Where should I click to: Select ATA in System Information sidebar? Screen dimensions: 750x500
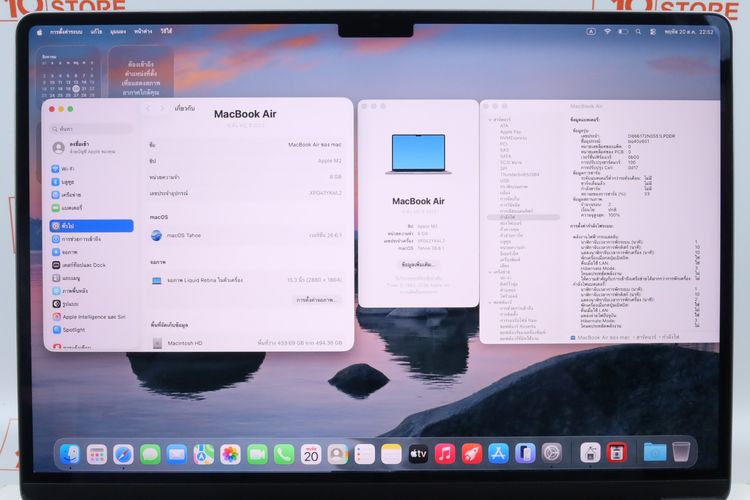coord(504,125)
